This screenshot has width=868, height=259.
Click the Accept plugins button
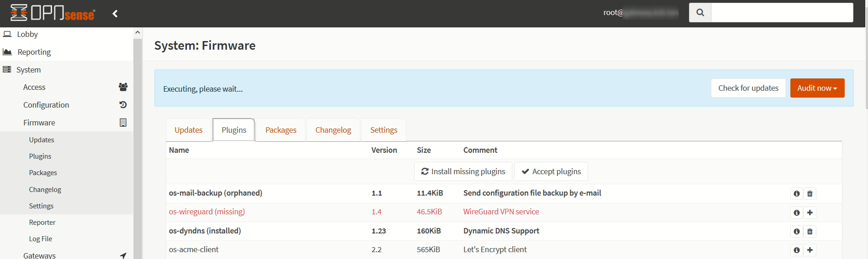pos(551,171)
